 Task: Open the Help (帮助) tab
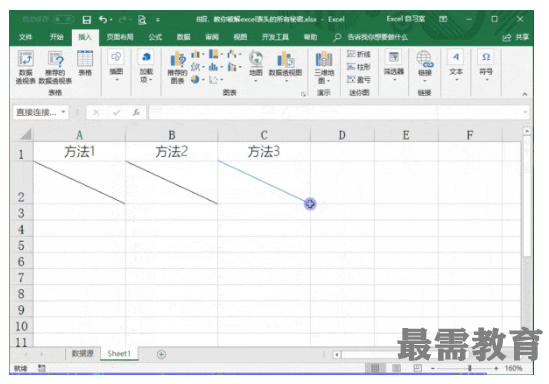coord(310,37)
